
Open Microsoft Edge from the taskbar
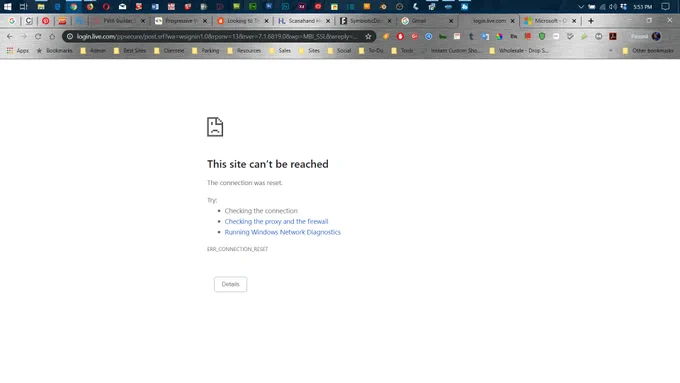[57, 7]
